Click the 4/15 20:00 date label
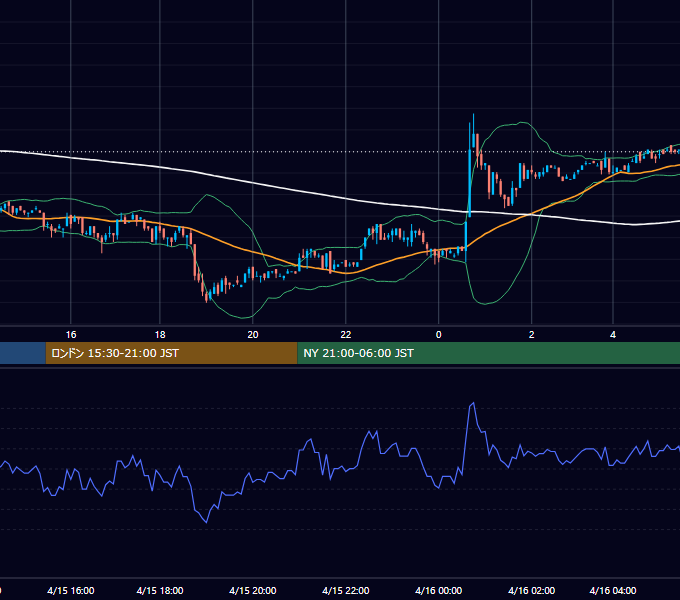680x600 pixels. point(253,590)
